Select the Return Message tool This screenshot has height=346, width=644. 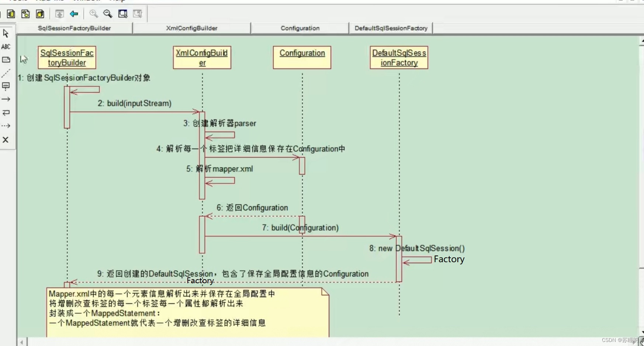[x=6, y=113]
